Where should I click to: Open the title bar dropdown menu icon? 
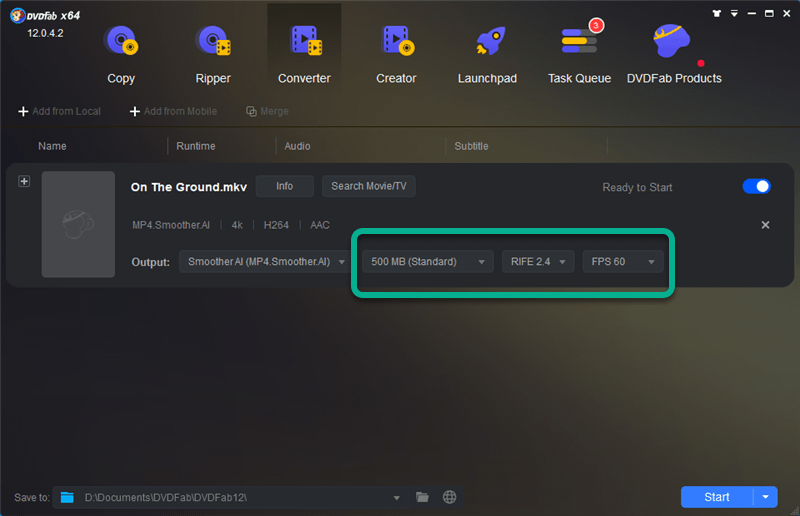(x=734, y=14)
